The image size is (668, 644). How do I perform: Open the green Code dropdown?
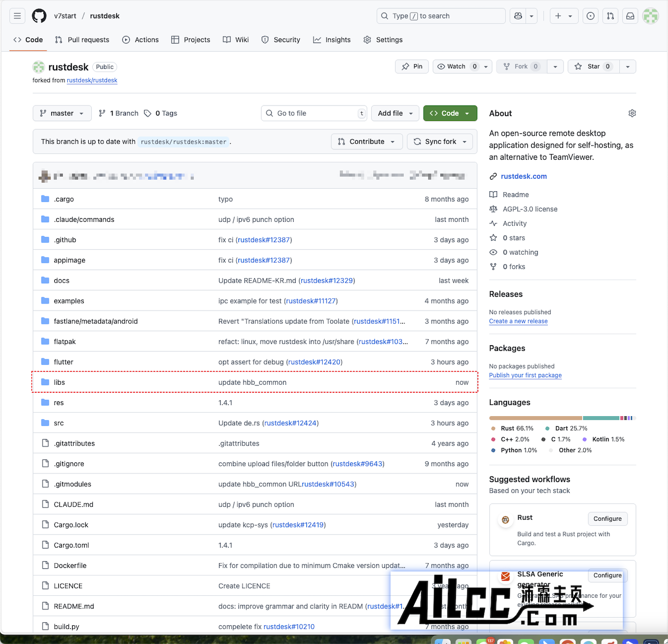450,113
